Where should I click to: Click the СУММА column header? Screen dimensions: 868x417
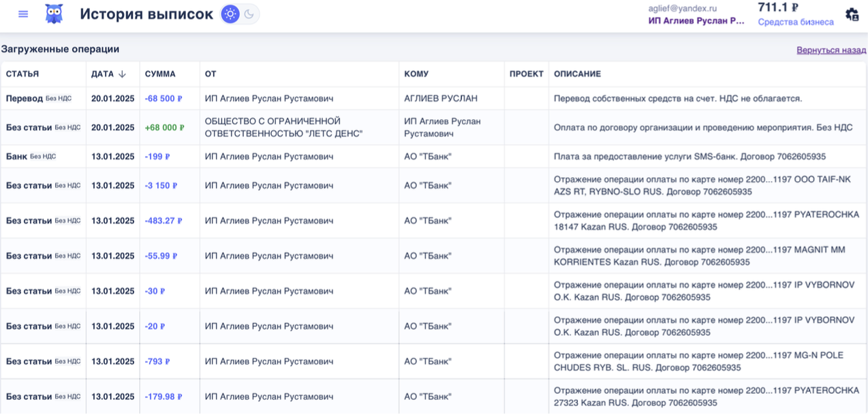click(x=160, y=74)
